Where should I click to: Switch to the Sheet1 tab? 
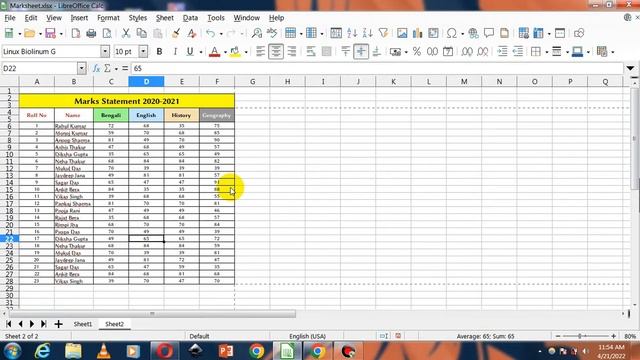(83, 324)
